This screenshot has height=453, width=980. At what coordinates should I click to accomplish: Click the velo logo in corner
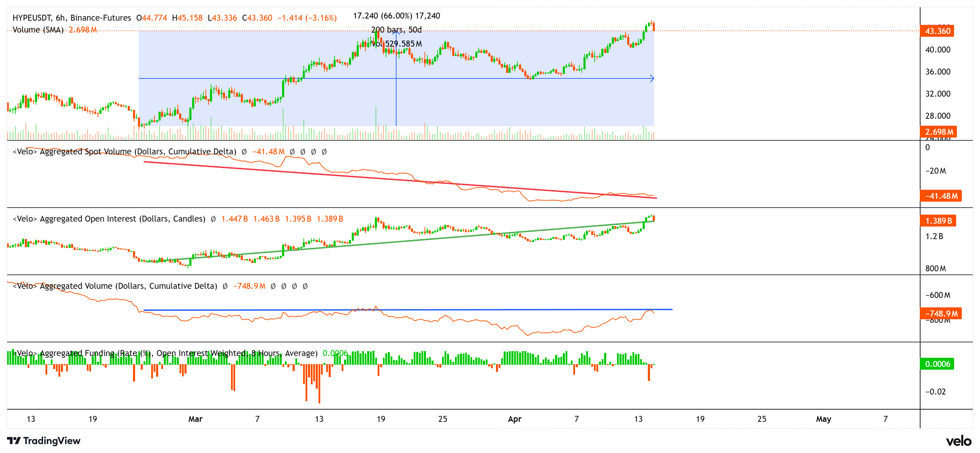pyautogui.click(x=958, y=441)
